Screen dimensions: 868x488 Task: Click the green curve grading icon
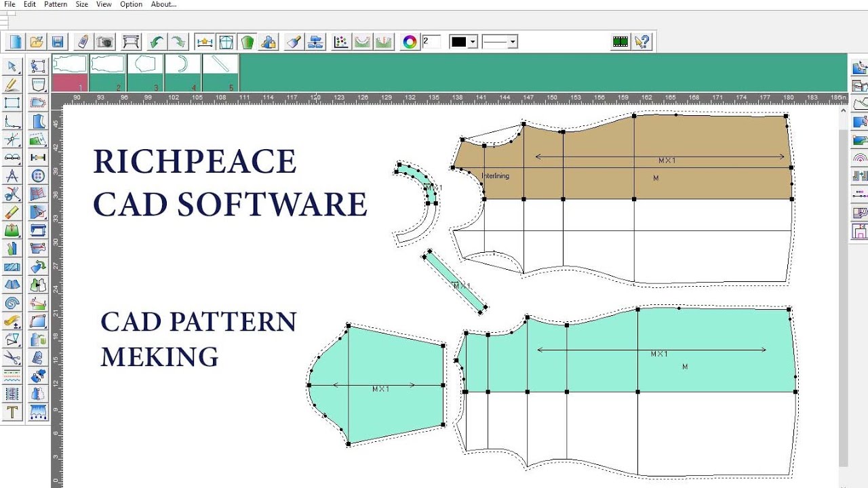[x=362, y=42]
